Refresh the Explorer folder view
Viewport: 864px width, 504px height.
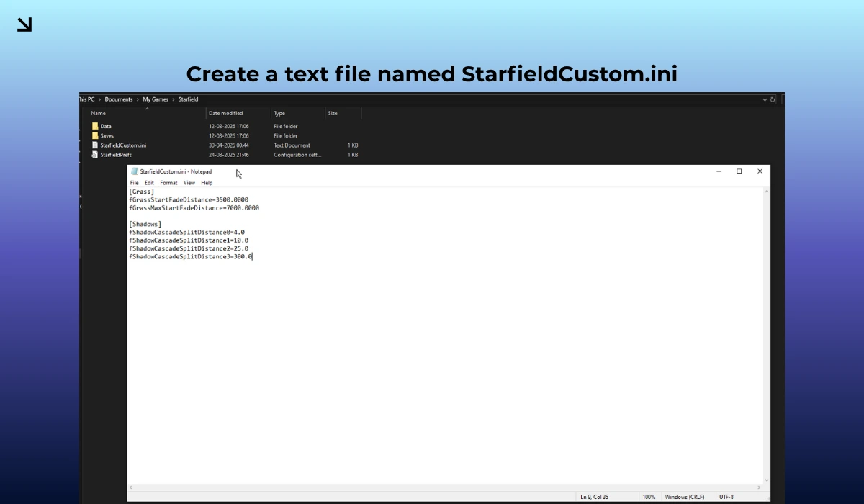773,99
